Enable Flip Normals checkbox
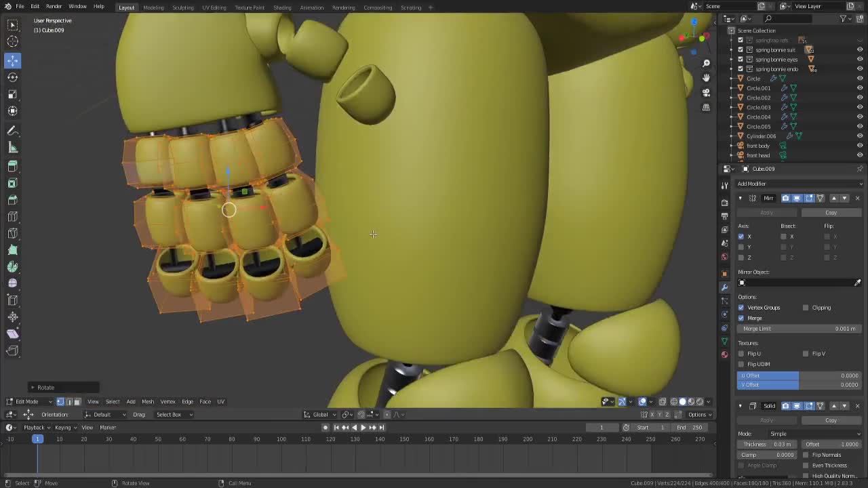 pyautogui.click(x=806, y=455)
